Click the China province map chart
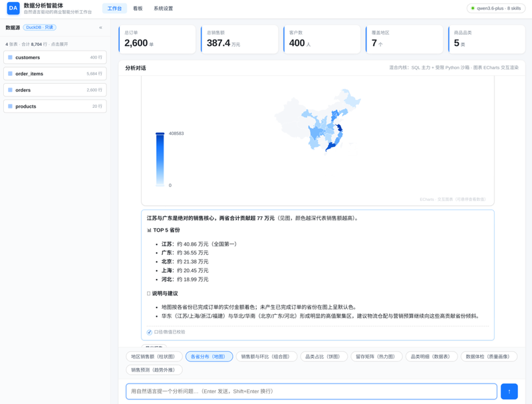 click(x=318, y=122)
